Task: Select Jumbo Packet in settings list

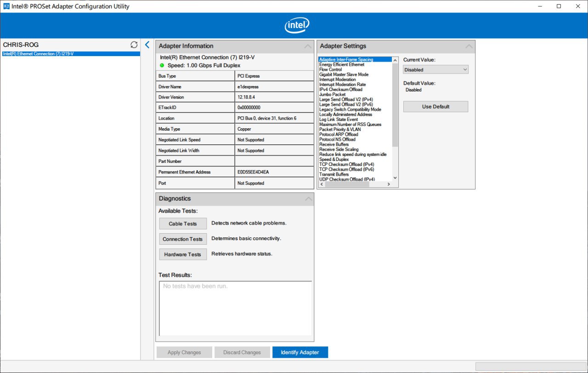Action: (333, 94)
